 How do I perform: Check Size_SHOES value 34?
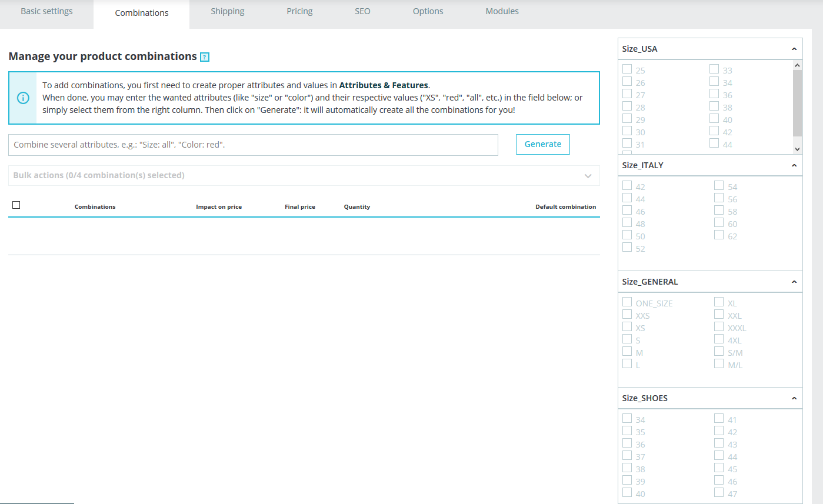click(x=627, y=418)
